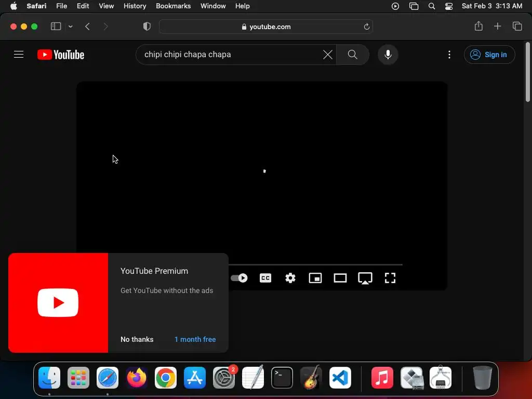The image size is (532, 399).
Task: Click the magnifier search button
Action: (x=353, y=54)
